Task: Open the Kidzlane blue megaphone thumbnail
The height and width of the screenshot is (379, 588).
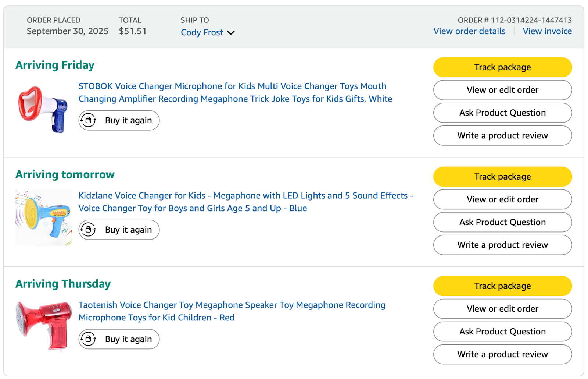Action: [43, 217]
